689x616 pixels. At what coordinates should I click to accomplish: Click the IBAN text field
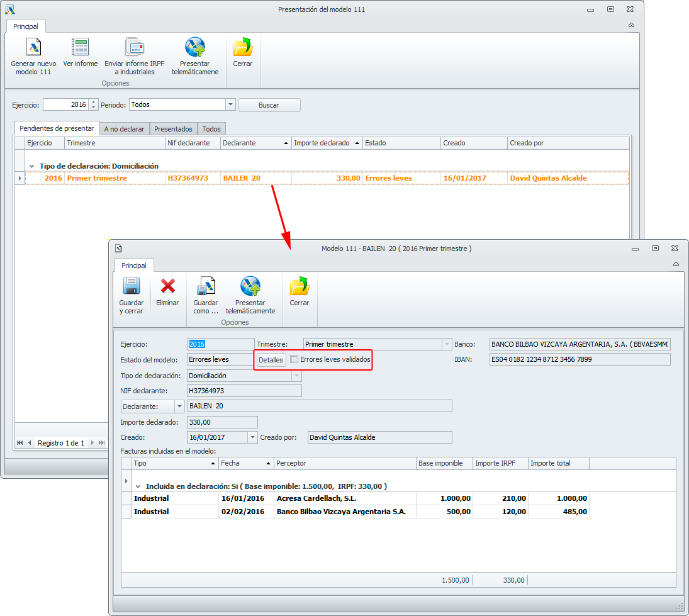[580, 359]
